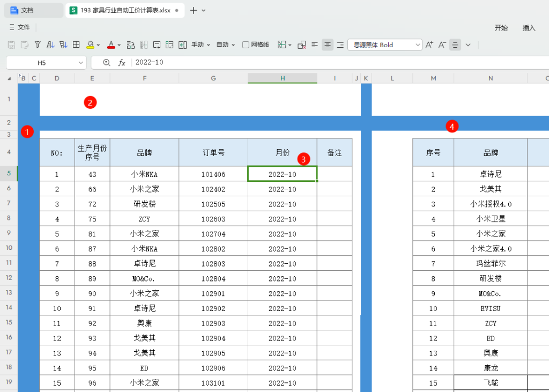Open the fill color dropdown arrow

tap(99, 45)
